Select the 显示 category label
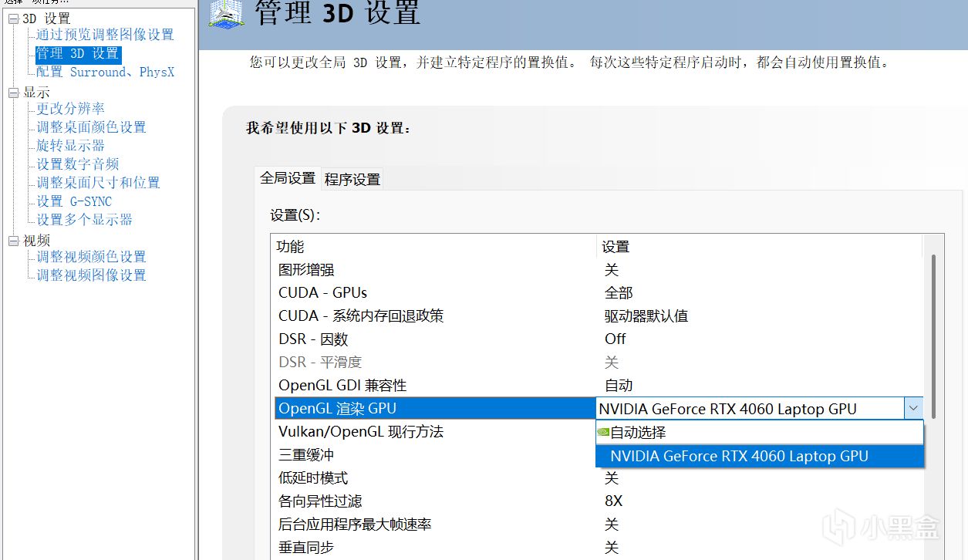This screenshot has width=968, height=560. [x=36, y=93]
